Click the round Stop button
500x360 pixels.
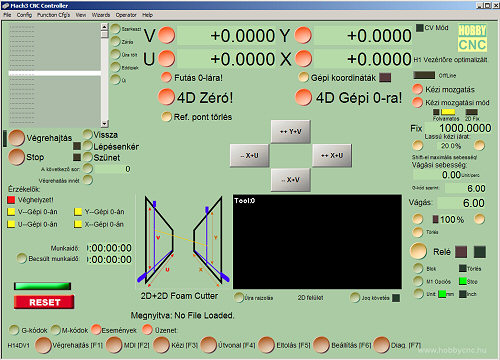16,157
